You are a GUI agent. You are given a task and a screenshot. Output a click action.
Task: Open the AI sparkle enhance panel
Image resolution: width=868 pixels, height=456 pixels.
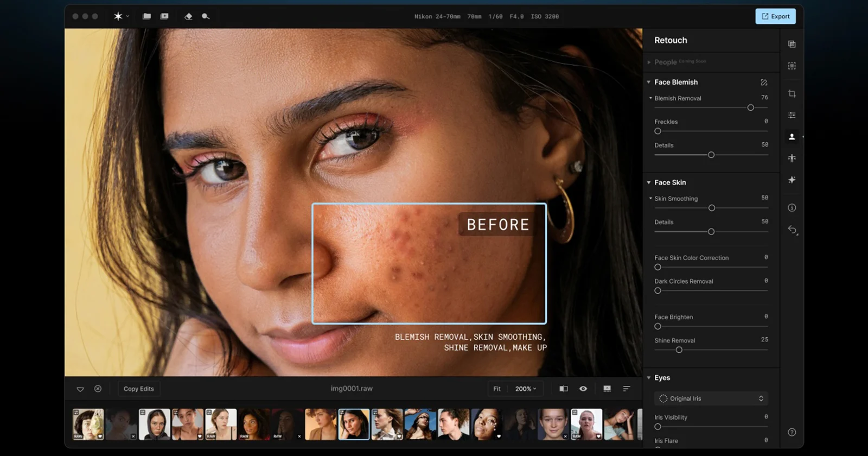pyautogui.click(x=792, y=180)
